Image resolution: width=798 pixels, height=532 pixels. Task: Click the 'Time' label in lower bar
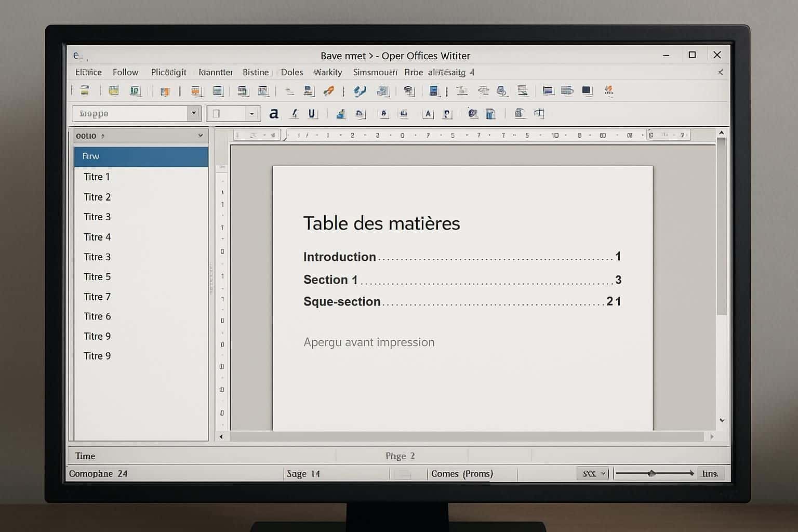[x=85, y=456]
